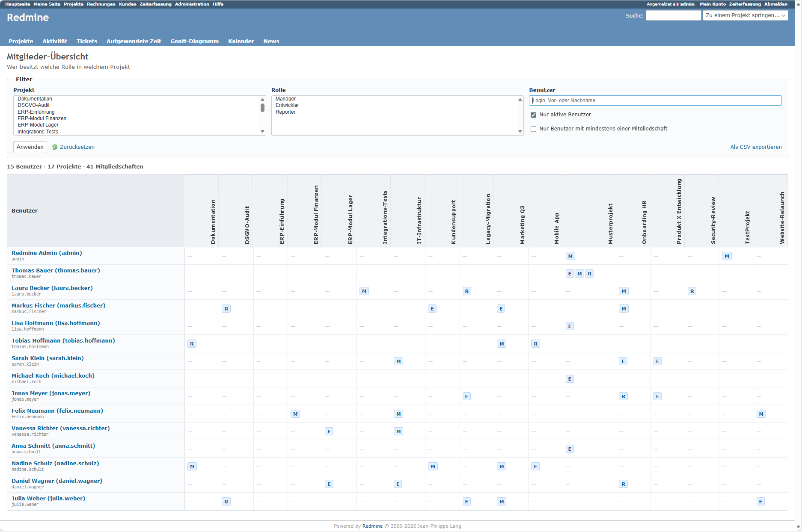Click Julia Weber's E badge under Website-Relaunch
This screenshot has height=532, width=802.
tap(760, 502)
